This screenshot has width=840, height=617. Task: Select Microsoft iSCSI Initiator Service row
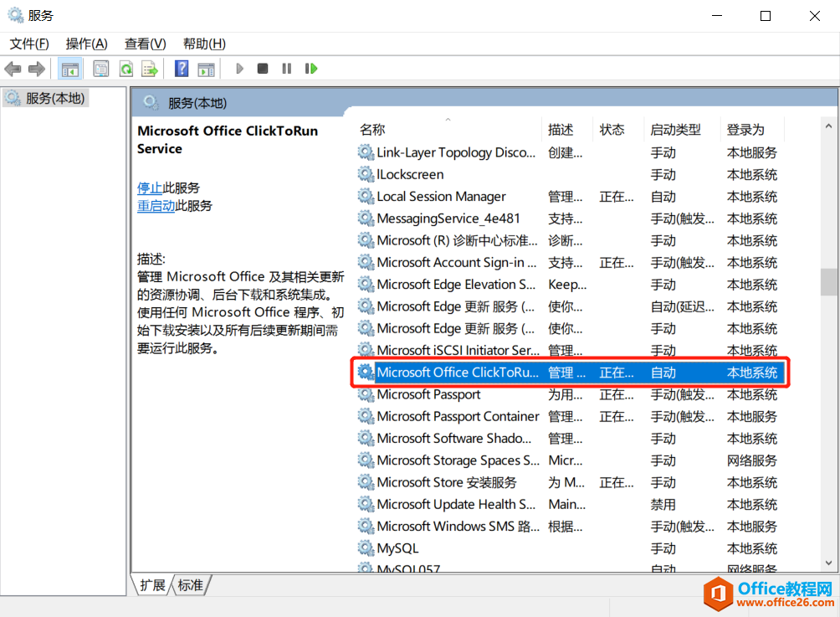point(569,351)
